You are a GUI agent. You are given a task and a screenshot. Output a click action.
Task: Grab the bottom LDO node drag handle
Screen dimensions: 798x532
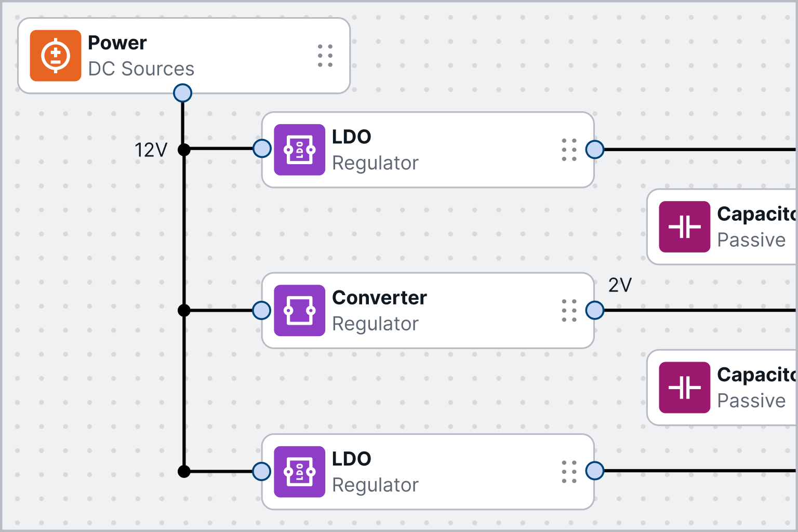tap(569, 472)
